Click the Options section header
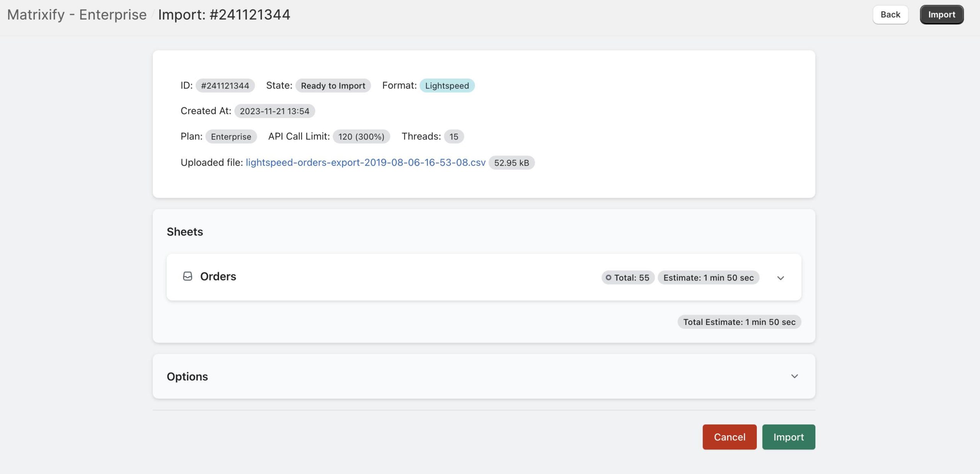980x474 pixels. [187, 376]
